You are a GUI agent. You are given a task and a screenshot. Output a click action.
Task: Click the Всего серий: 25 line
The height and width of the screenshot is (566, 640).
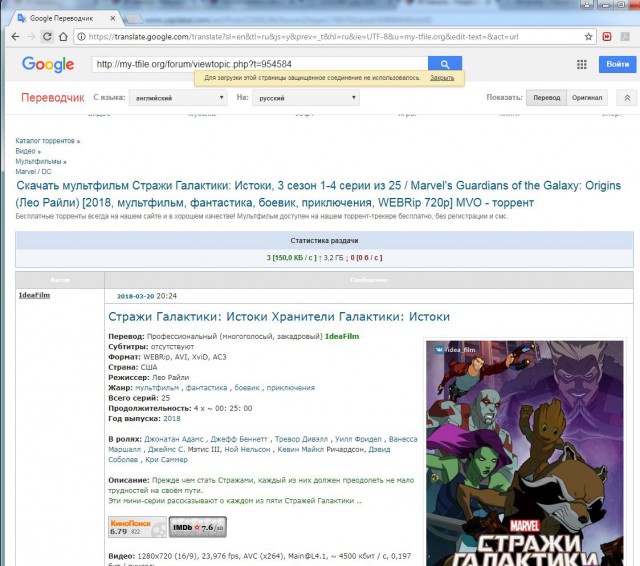(139, 398)
